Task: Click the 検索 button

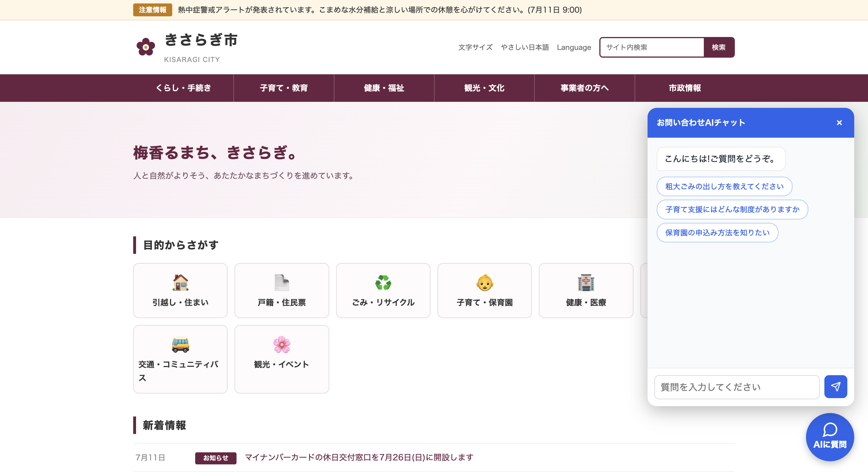Action: [x=719, y=47]
